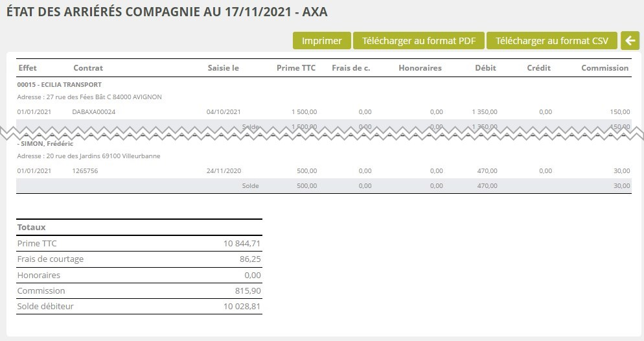Click the Avignon address line
This screenshot has width=644, height=341.
click(x=89, y=97)
